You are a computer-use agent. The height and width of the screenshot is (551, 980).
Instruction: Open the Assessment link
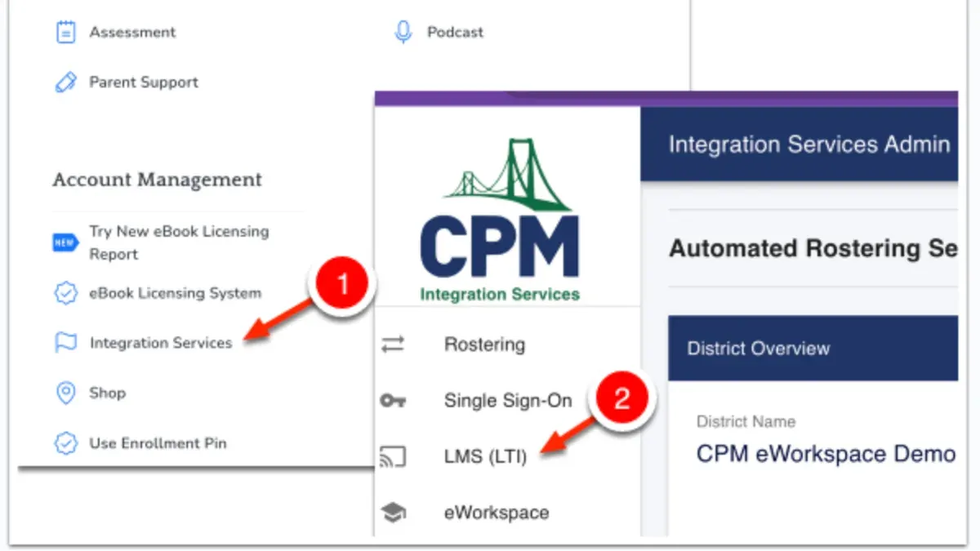point(132,33)
